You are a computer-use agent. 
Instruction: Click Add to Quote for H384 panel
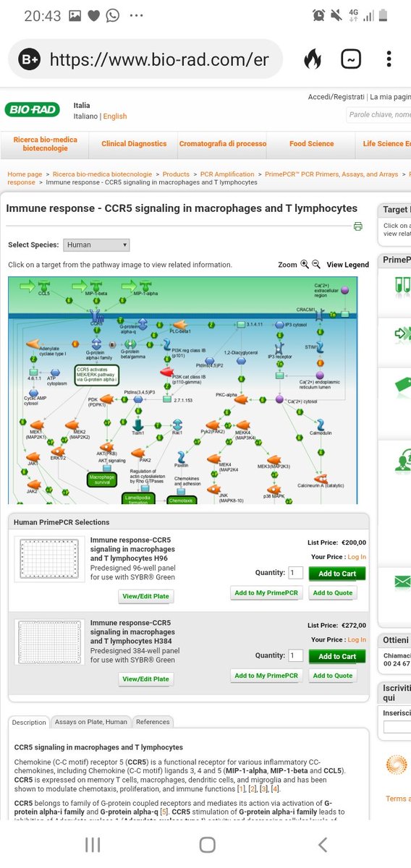point(333,676)
